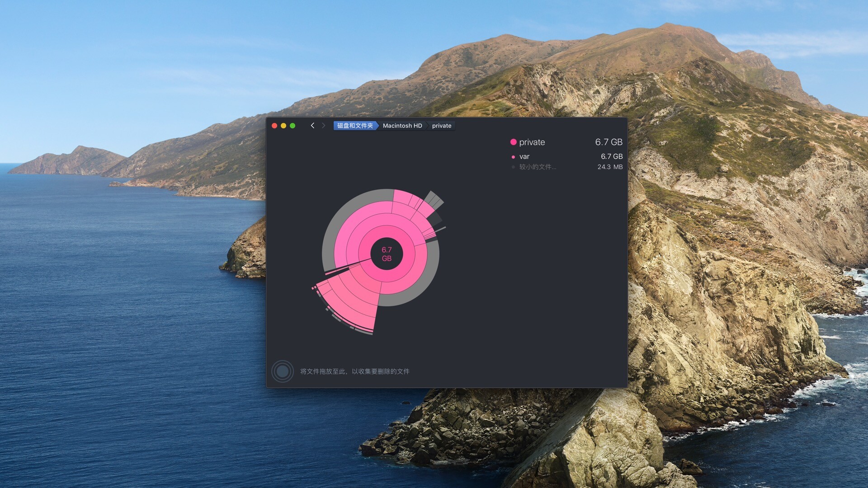868x488 pixels.
Task: Click the collector drop target circle
Action: [x=283, y=371]
